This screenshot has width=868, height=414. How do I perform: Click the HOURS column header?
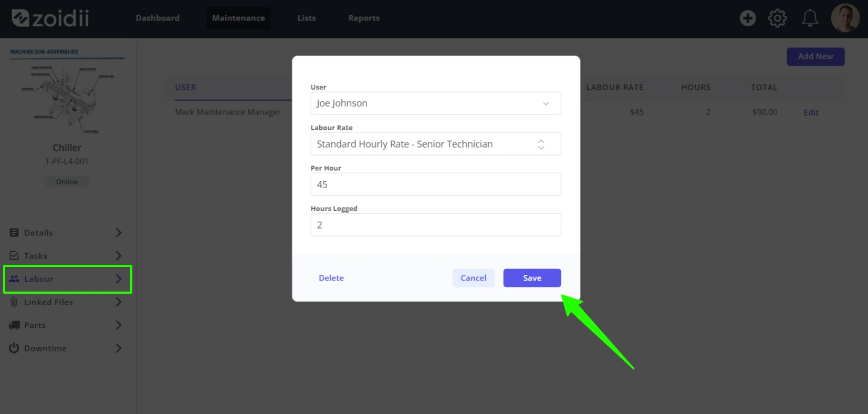point(696,87)
